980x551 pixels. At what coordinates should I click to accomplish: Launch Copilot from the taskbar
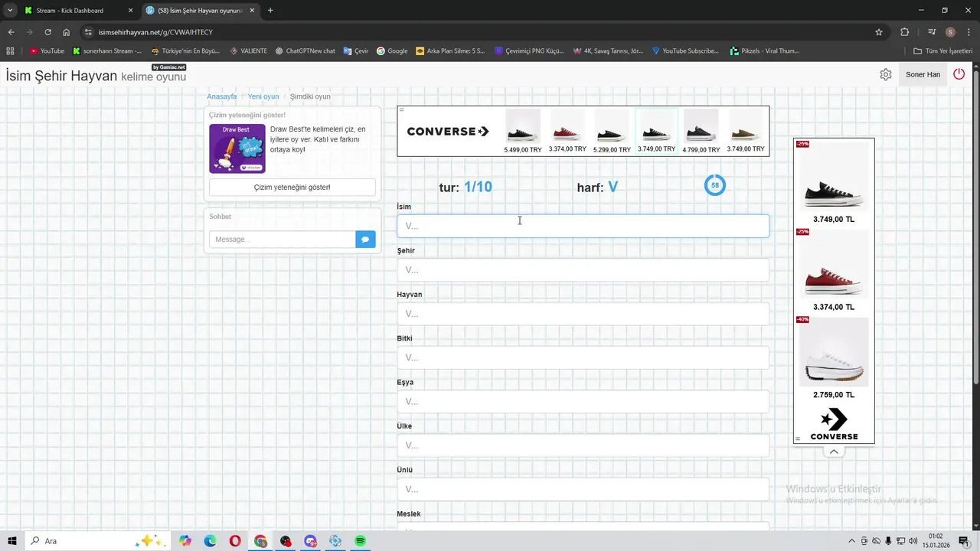(185, 541)
